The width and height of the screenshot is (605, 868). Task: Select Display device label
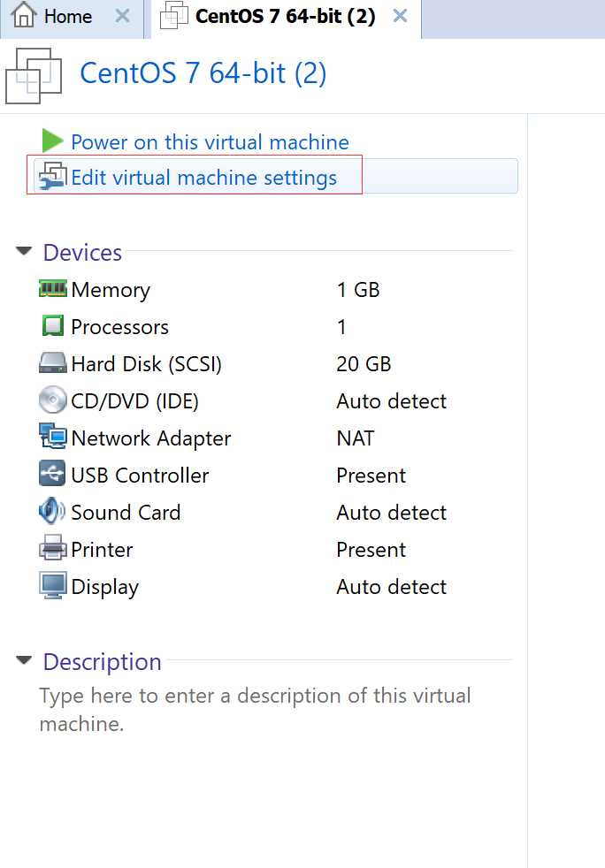[104, 587]
